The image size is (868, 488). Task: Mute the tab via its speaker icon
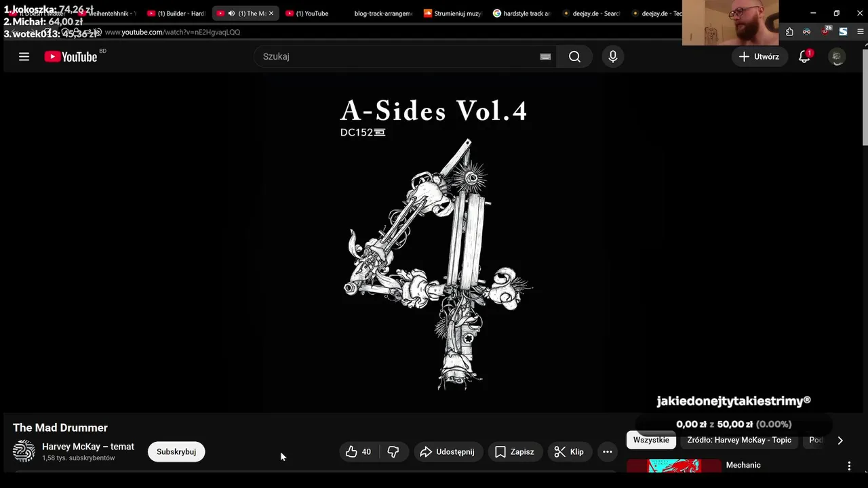point(231,14)
